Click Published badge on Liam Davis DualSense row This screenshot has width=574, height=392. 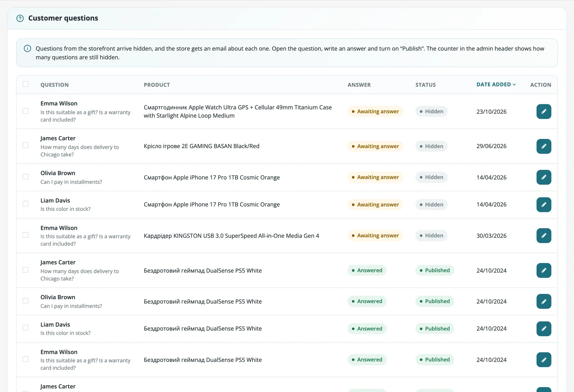point(434,329)
